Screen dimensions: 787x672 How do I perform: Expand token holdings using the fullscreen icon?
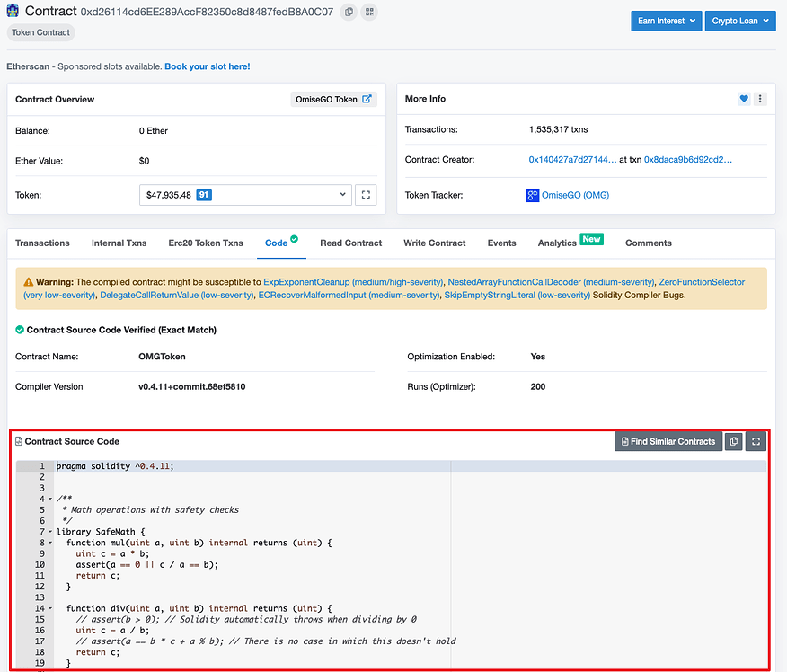[365, 195]
